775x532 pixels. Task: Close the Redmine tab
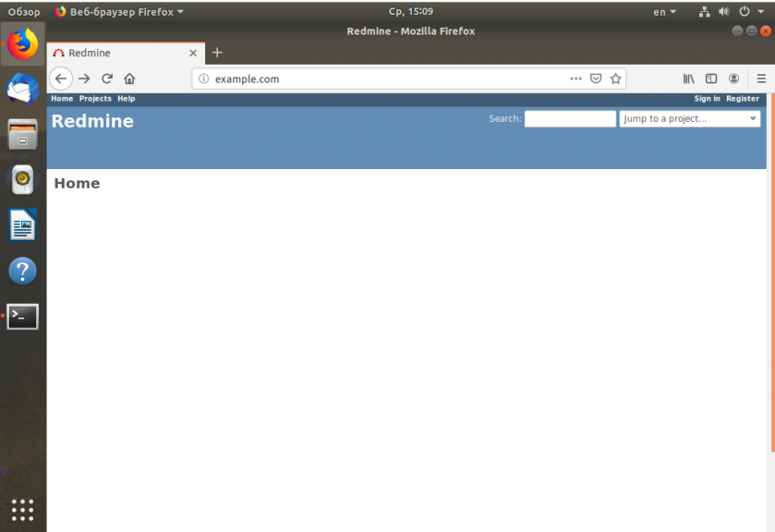pyautogui.click(x=193, y=53)
